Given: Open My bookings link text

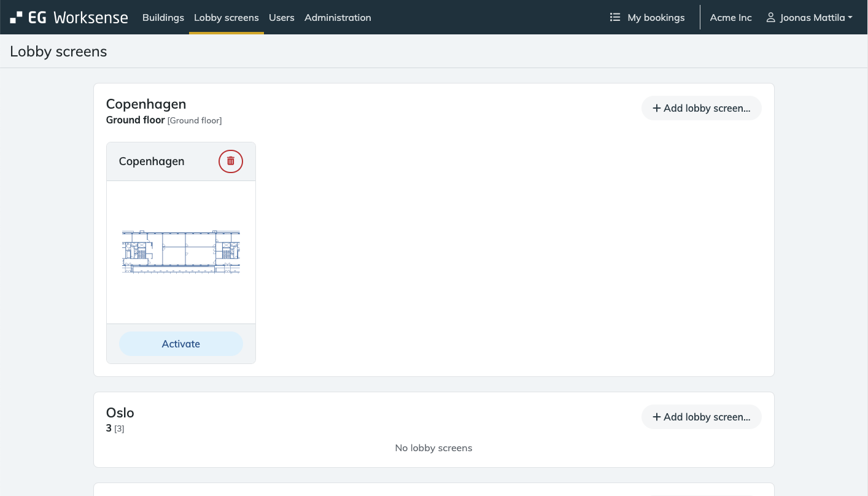Looking at the screenshot, I should coord(656,18).
